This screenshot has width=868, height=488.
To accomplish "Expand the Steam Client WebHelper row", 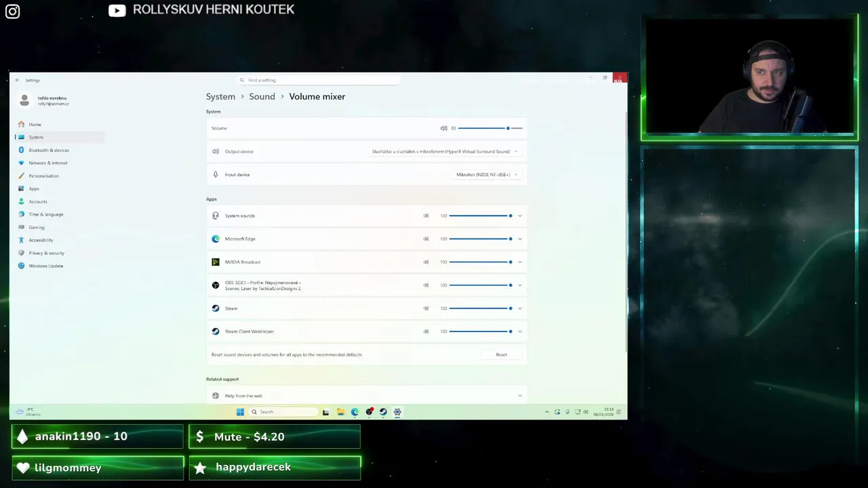I will pos(520,331).
